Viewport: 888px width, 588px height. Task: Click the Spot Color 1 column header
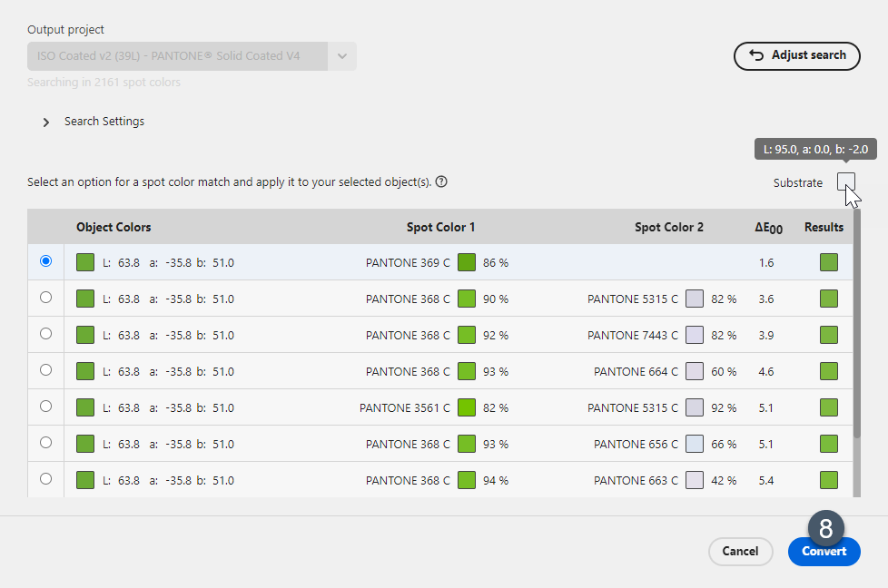click(440, 227)
